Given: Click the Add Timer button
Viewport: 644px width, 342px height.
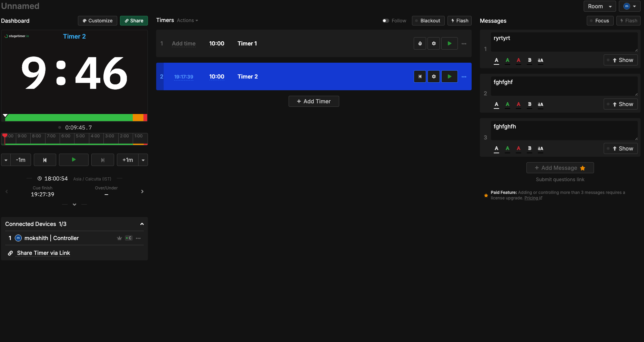Looking at the screenshot, I should [314, 101].
